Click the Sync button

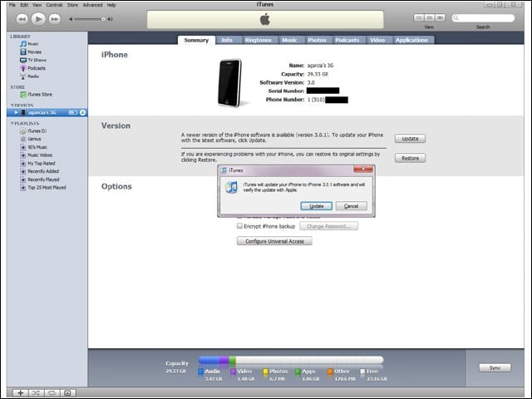click(x=495, y=367)
